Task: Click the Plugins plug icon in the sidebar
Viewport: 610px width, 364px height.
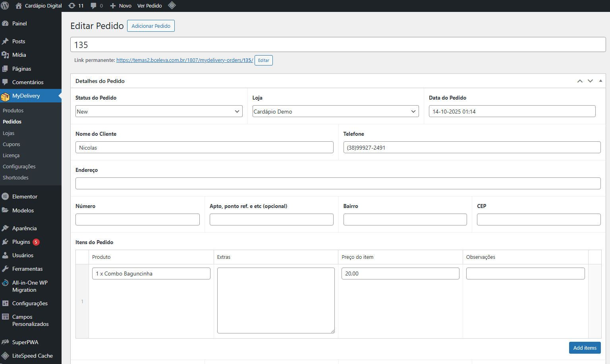Action: [x=5, y=242]
